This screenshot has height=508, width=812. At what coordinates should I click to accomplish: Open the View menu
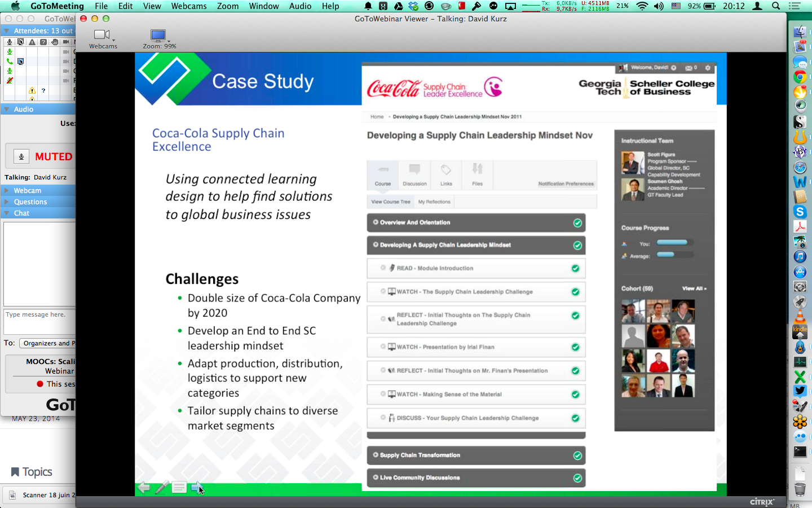[x=152, y=6]
